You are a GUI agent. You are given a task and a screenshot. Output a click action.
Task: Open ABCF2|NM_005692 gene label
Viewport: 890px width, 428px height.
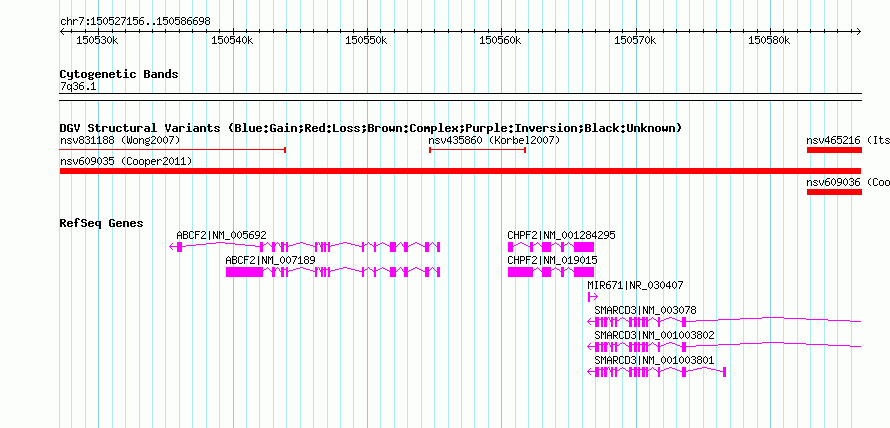point(221,235)
